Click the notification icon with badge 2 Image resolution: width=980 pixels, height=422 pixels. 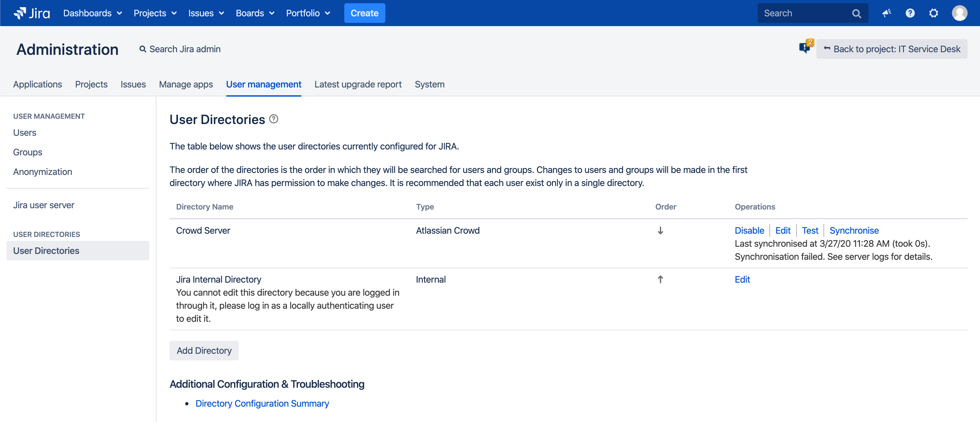pyautogui.click(x=805, y=47)
